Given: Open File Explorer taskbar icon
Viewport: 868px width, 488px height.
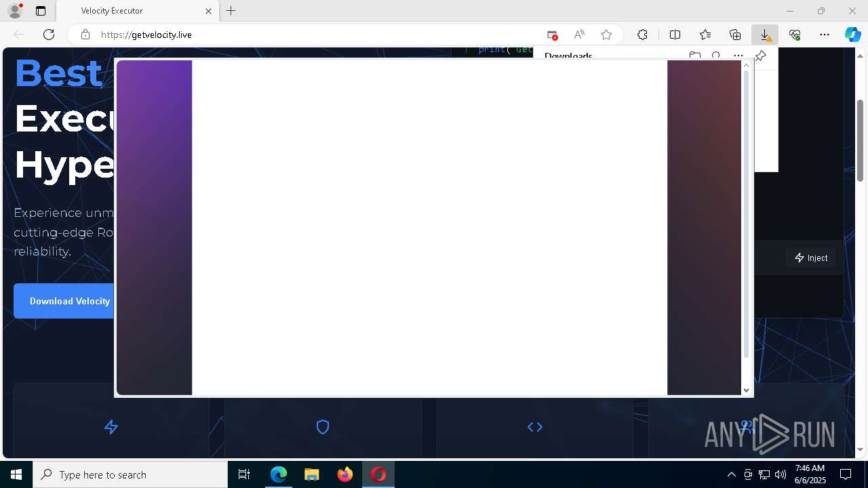Looking at the screenshot, I should [x=312, y=474].
